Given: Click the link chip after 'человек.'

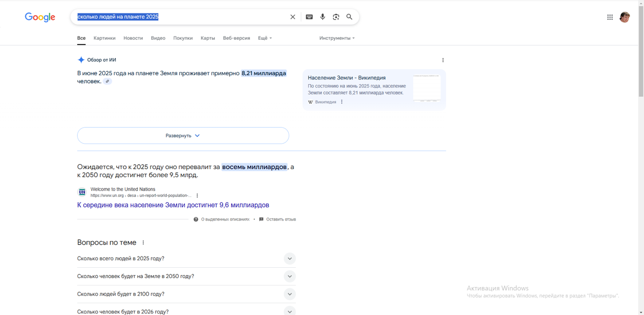Looking at the screenshot, I should coord(107,82).
